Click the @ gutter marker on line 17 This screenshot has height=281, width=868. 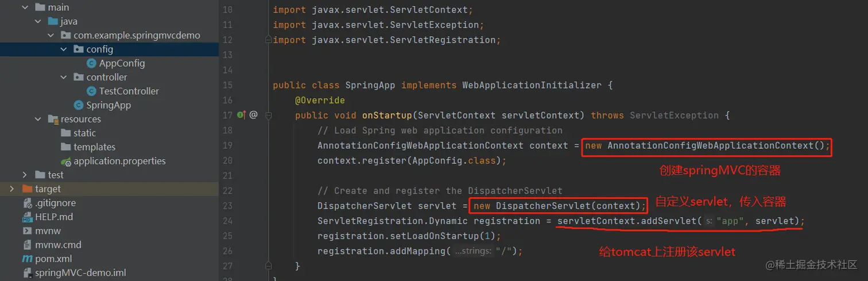click(x=253, y=115)
